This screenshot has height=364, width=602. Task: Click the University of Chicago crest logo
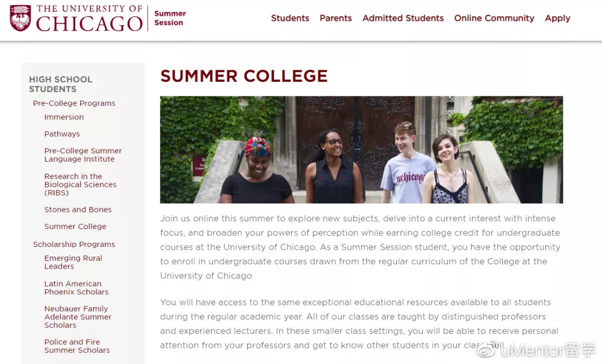click(20, 18)
